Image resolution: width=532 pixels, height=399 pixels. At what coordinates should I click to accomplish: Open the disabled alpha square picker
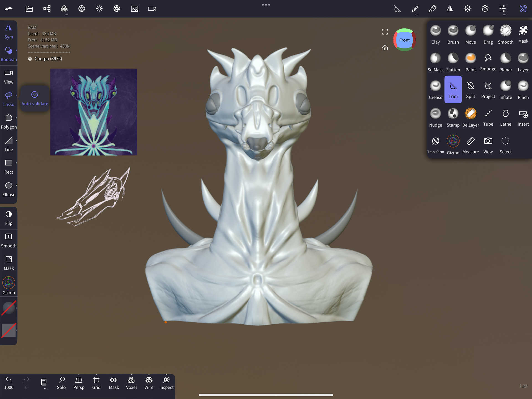[x=9, y=330]
